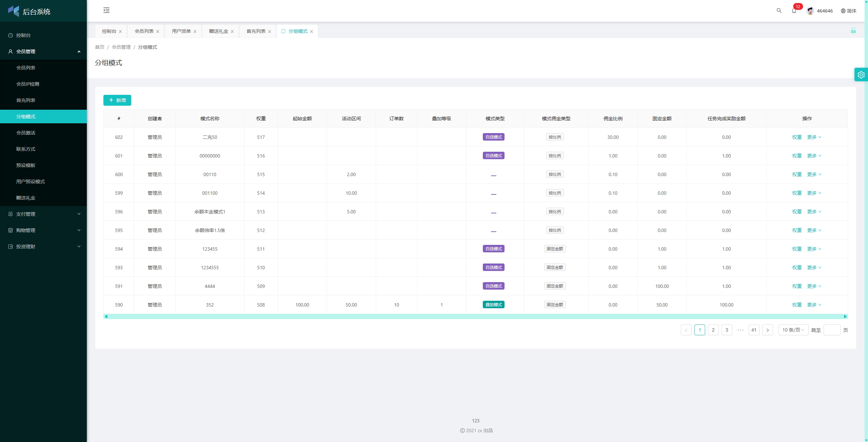The height and width of the screenshot is (442, 868).
Task: Click the 跳至 page number input field
Action: tap(831, 330)
